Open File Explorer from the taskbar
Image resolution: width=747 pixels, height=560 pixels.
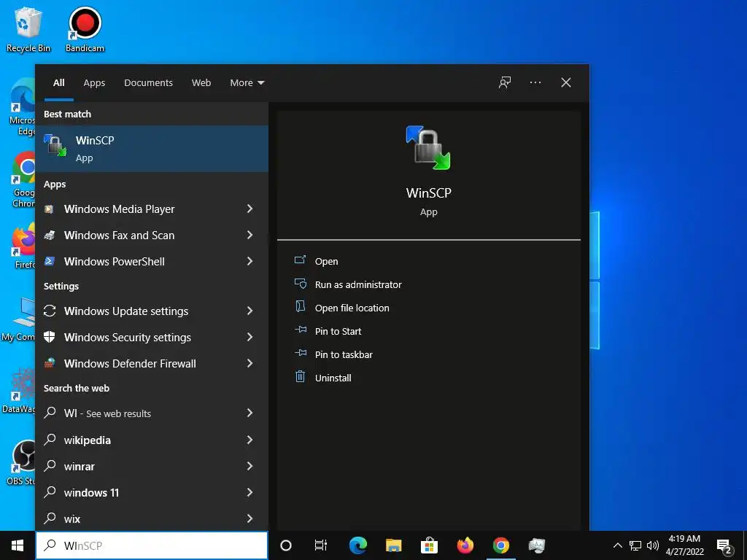393,545
